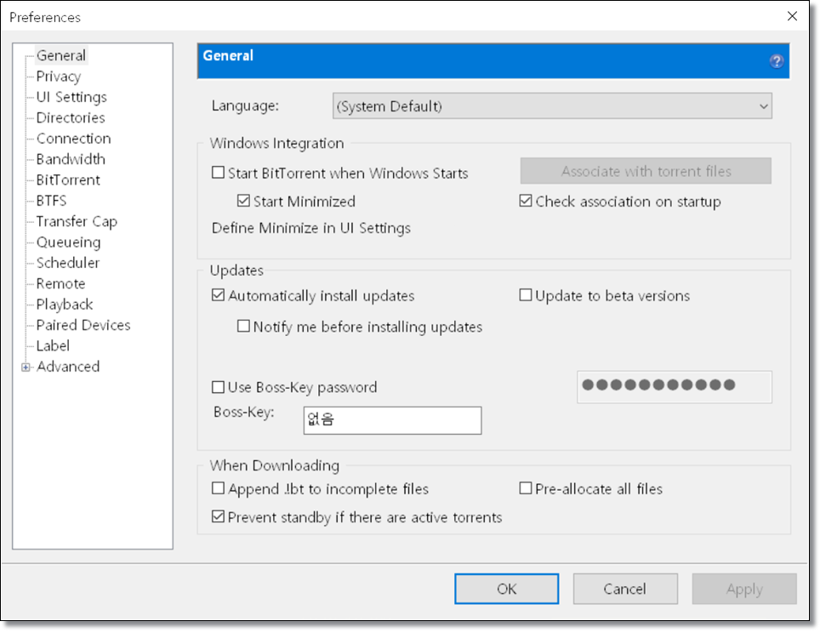Click the Boss-Key password field
Viewport: 820px width, 644px height.
pos(674,387)
